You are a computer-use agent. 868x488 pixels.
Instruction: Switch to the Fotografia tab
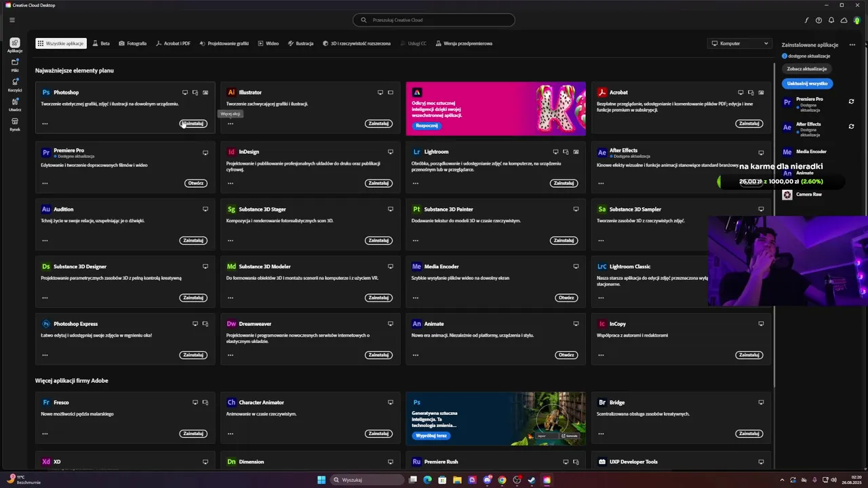[x=133, y=43]
